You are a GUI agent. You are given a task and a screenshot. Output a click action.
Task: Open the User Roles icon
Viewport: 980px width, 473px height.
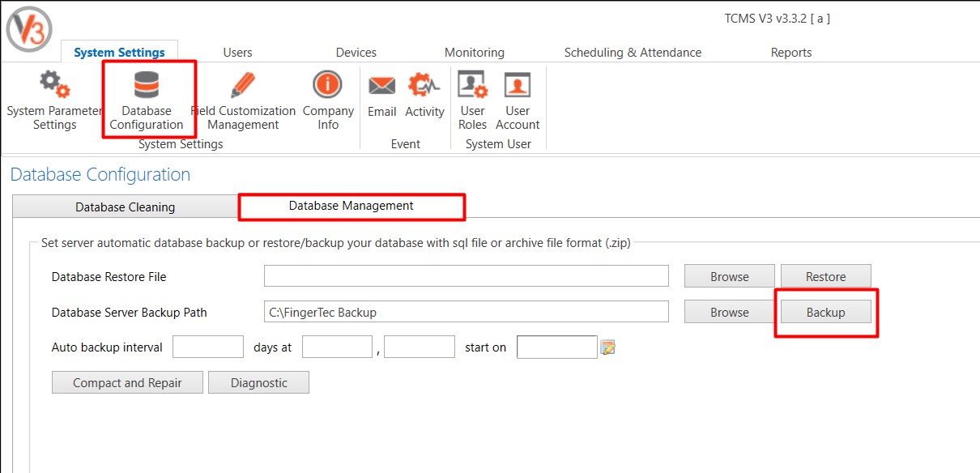(x=471, y=84)
